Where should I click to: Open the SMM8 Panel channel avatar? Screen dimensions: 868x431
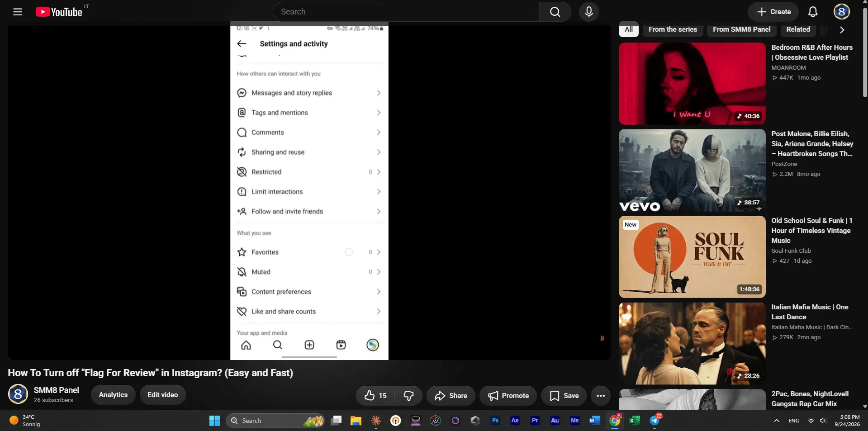tap(18, 394)
